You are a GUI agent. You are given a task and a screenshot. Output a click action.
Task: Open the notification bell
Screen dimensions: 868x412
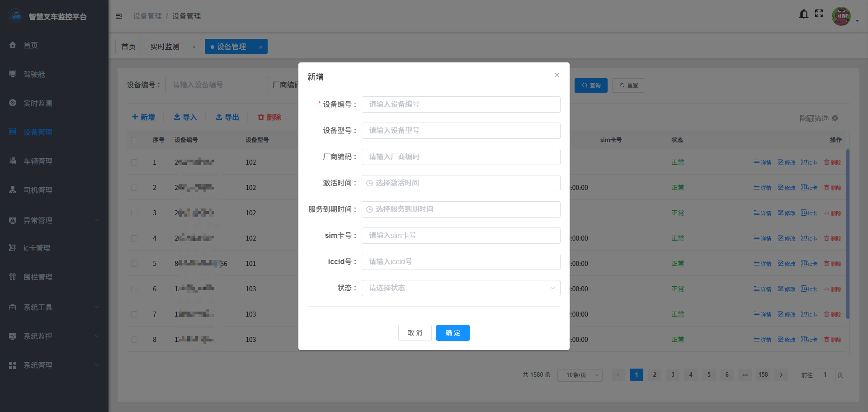click(804, 14)
